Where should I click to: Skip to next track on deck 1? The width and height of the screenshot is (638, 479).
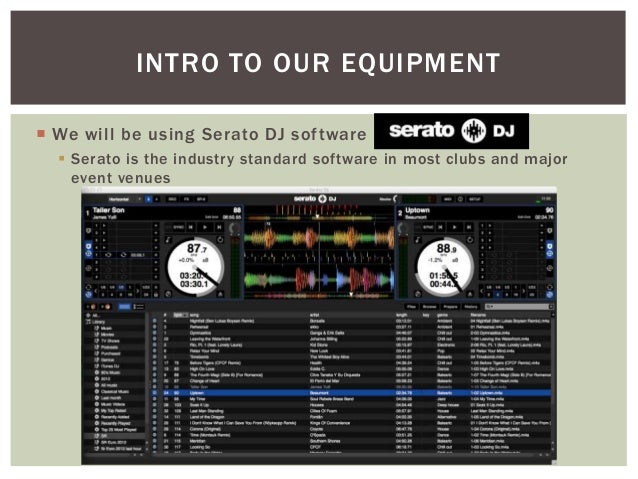(219, 227)
